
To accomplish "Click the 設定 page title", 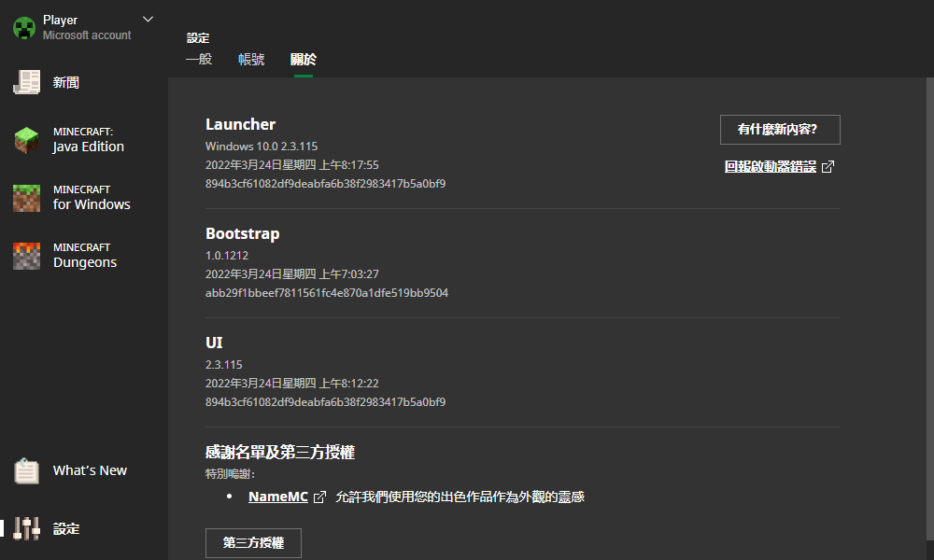I will pyautogui.click(x=198, y=38).
